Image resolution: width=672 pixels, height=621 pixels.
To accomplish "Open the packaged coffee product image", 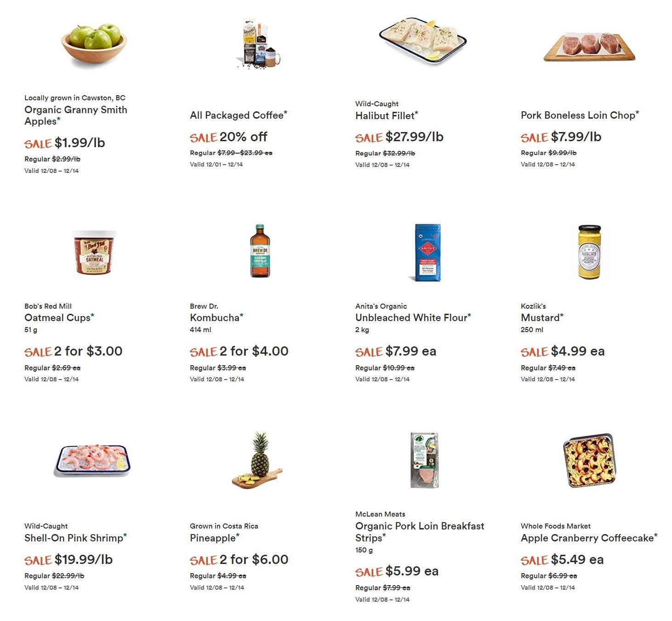I will tap(259, 44).
